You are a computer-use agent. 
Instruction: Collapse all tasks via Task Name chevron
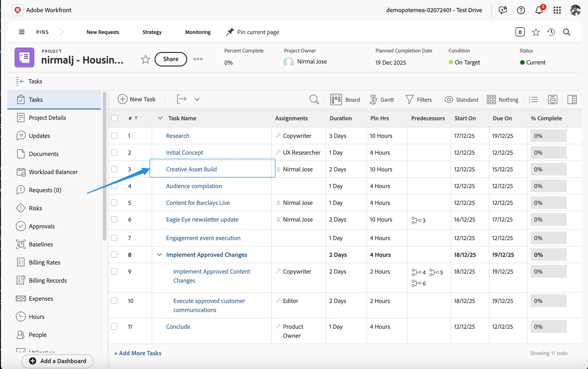coord(160,118)
